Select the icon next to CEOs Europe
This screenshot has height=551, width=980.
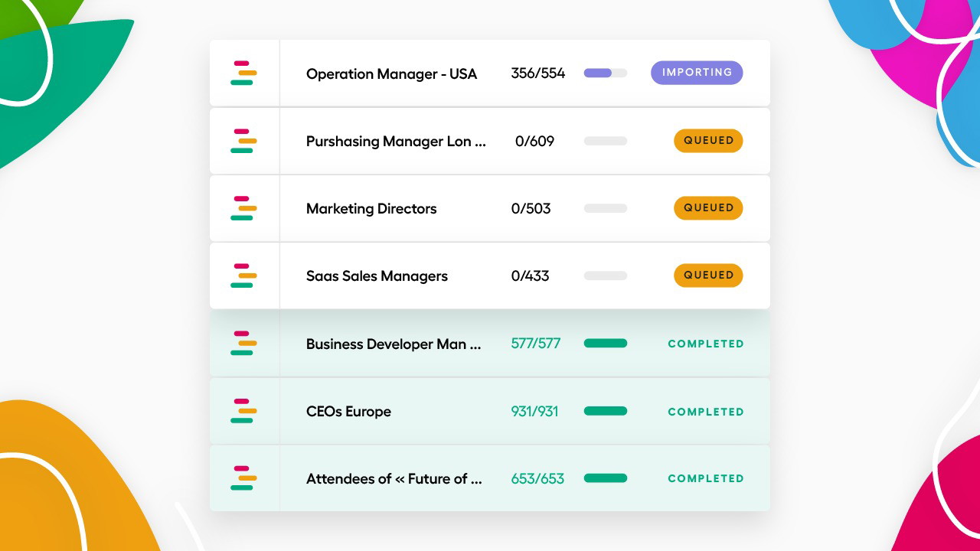coord(243,411)
